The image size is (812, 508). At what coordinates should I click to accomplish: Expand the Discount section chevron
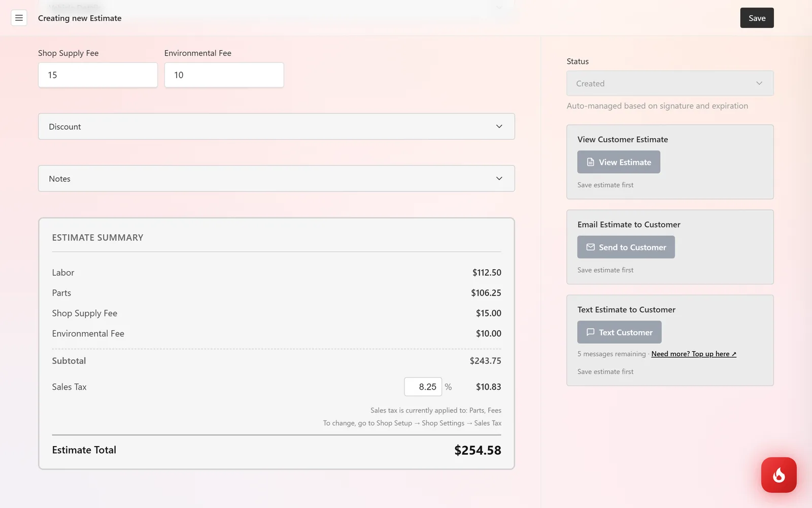point(499,126)
